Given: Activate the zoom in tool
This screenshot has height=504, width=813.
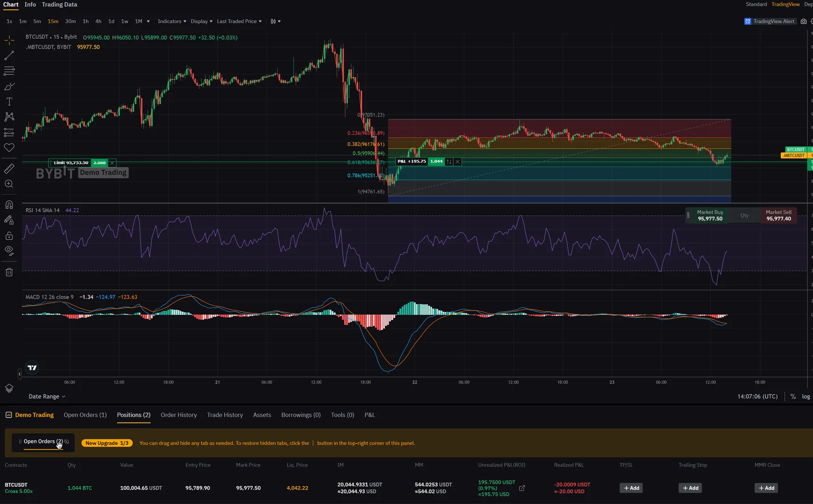Looking at the screenshot, I should click(x=9, y=184).
